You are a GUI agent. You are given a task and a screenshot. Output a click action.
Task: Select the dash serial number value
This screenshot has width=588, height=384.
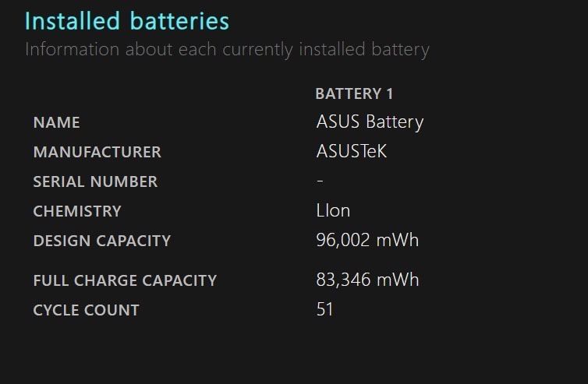[x=320, y=181]
